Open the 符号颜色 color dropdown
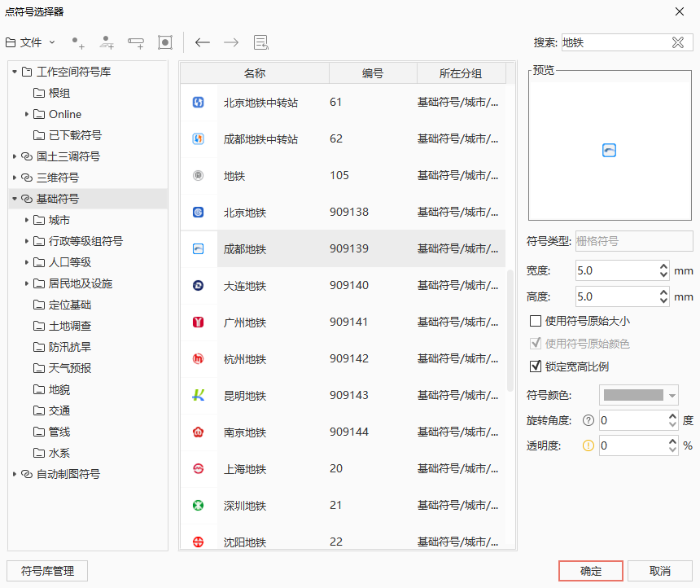Screen dimensions: 700x588 [639, 396]
